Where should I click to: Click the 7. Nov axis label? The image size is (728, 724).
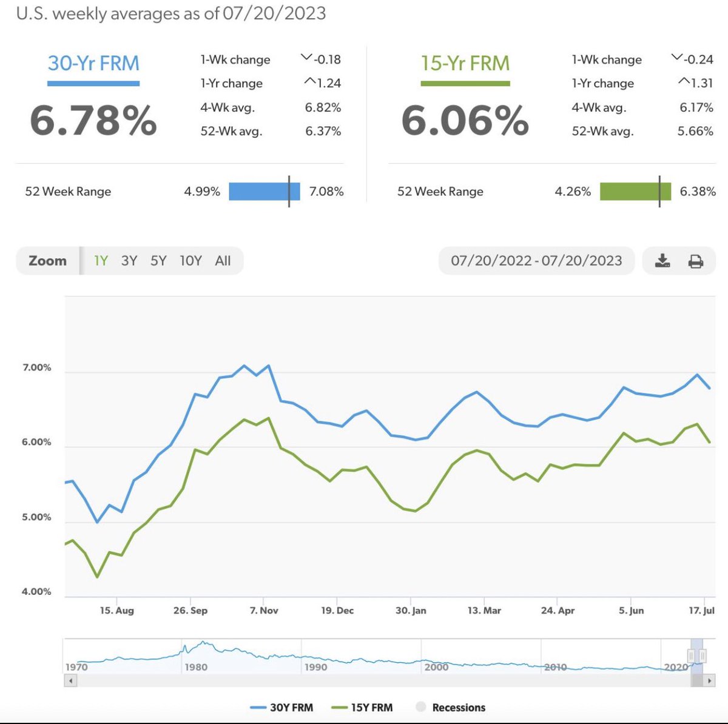pos(264,610)
